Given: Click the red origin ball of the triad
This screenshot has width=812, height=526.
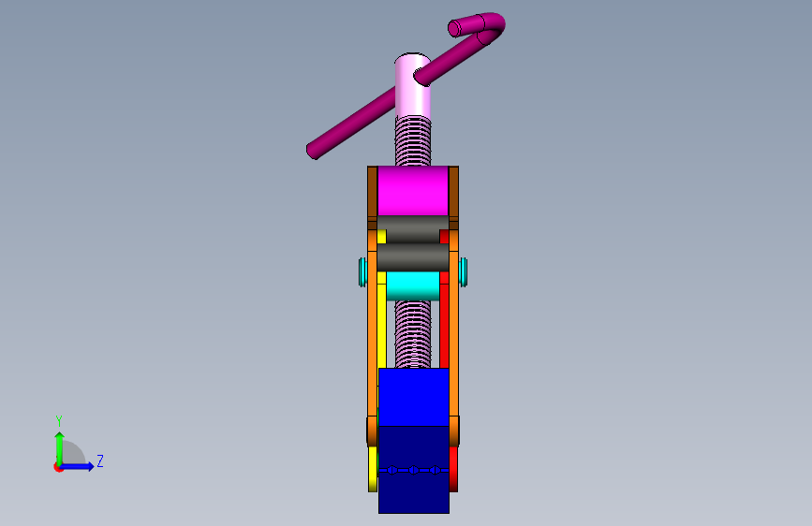Looking at the screenshot, I should tap(58, 467).
